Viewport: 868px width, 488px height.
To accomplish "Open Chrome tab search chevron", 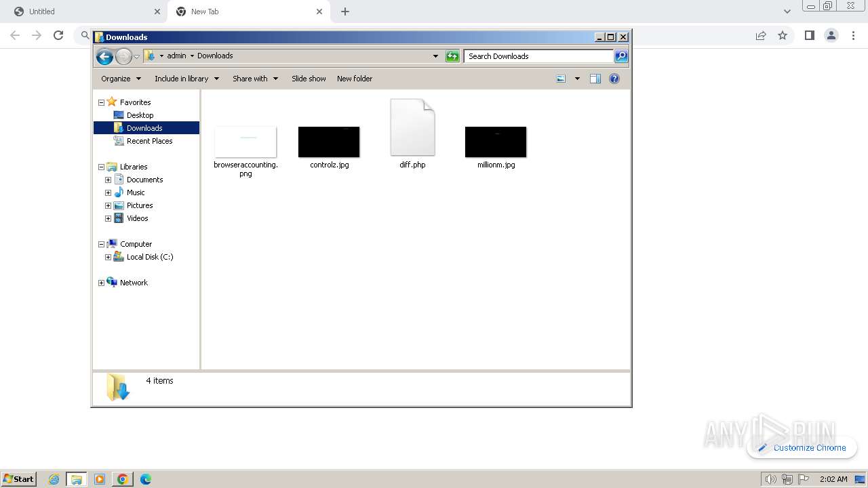I will point(787,12).
